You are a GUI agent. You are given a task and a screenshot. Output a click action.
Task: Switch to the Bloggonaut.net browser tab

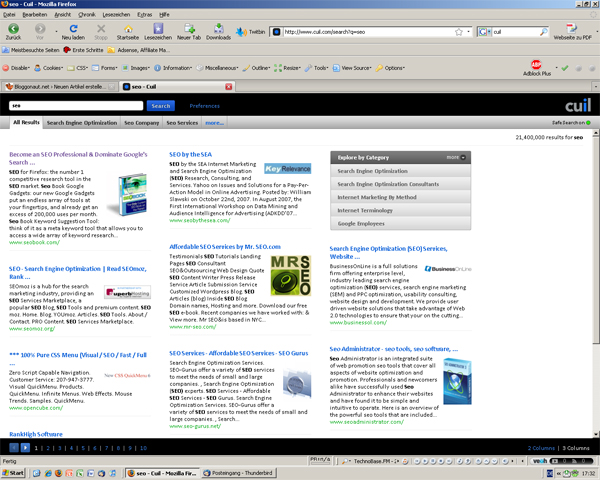60,87
